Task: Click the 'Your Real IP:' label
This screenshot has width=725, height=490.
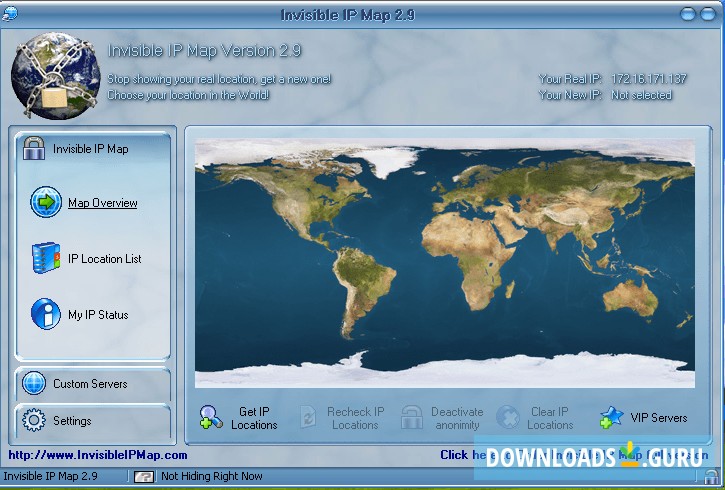Action: pos(570,79)
